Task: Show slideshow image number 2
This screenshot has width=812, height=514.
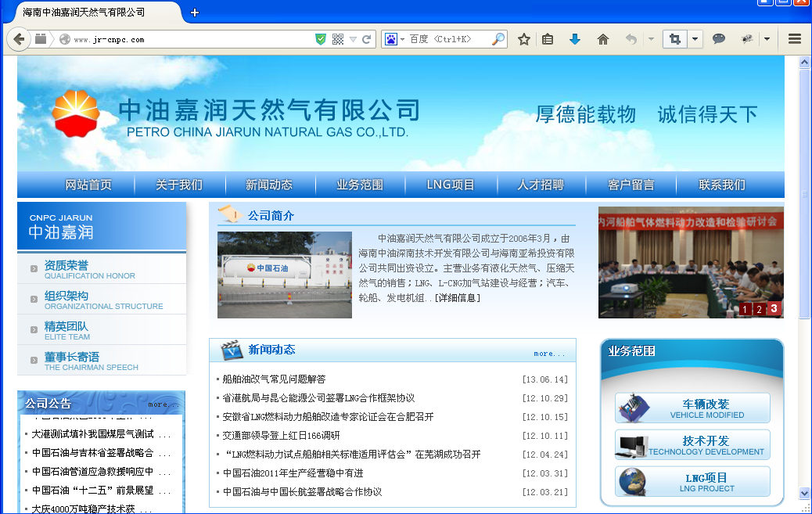Action: click(x=759, y=309)
